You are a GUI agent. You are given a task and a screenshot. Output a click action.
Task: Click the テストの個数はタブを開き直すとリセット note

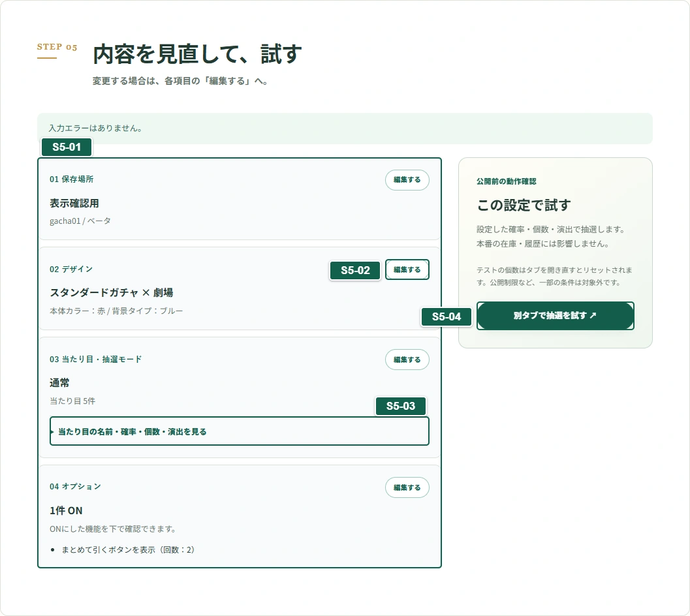pyautogui.click(x=554, y=276)
